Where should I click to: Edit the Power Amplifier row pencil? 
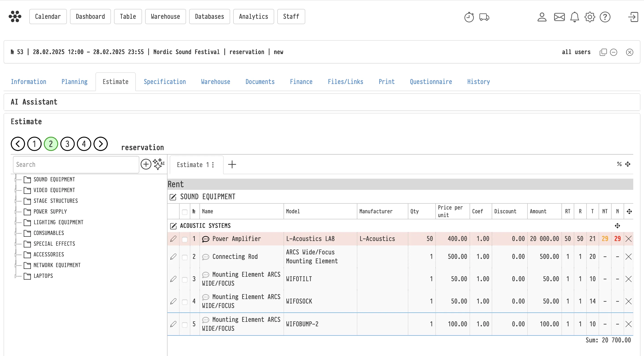(173, 239)
